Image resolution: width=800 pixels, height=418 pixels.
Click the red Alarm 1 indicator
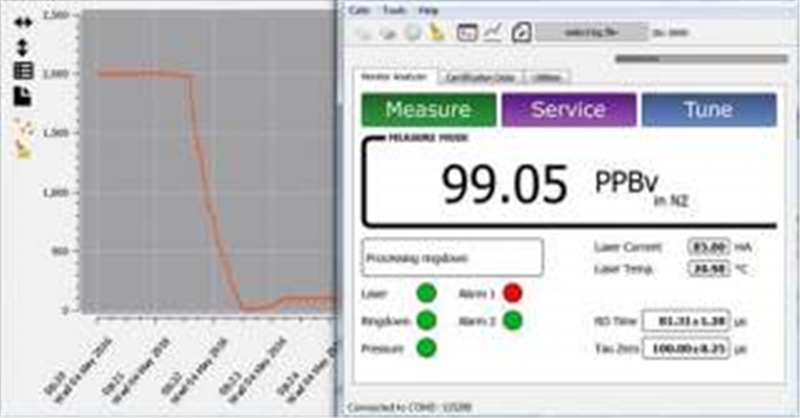tap(513, 293)
